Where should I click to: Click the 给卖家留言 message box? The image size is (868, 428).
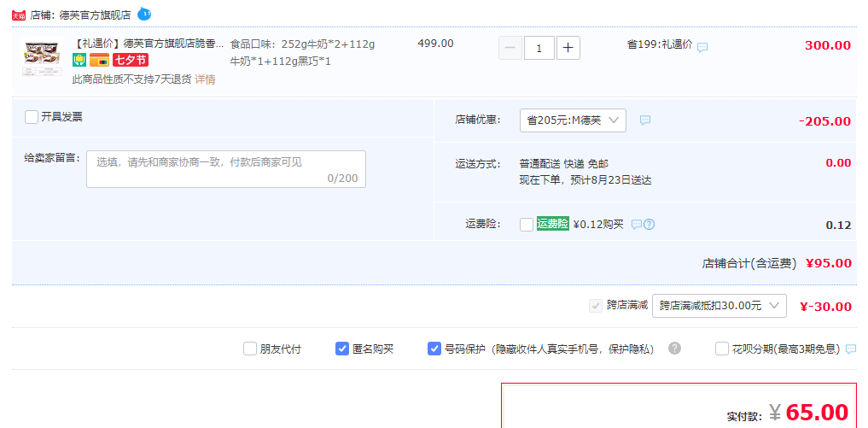point(226,169)
